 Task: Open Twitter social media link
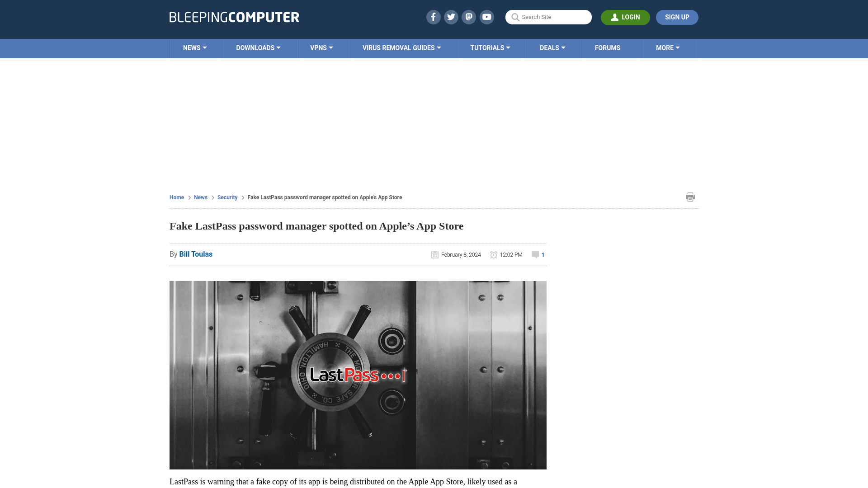(x=451, y=17)
